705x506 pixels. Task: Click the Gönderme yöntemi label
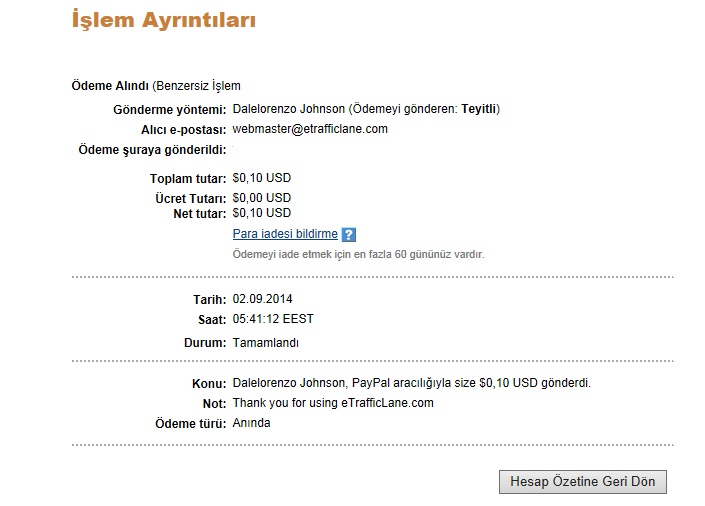tap(170, 110)
